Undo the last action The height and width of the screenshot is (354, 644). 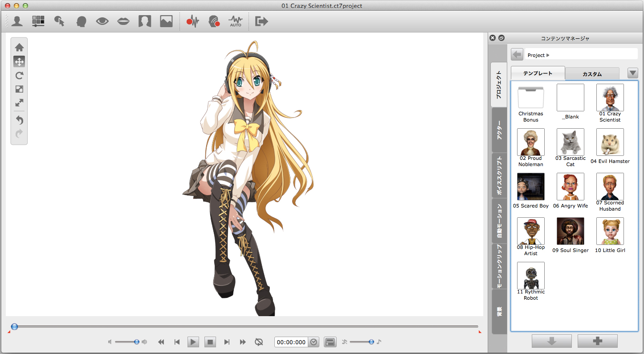(x=19, y=120)
